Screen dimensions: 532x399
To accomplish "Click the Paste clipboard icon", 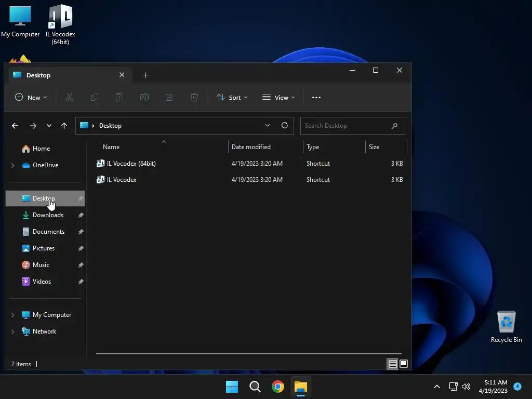I will click(x=119, y=97).
